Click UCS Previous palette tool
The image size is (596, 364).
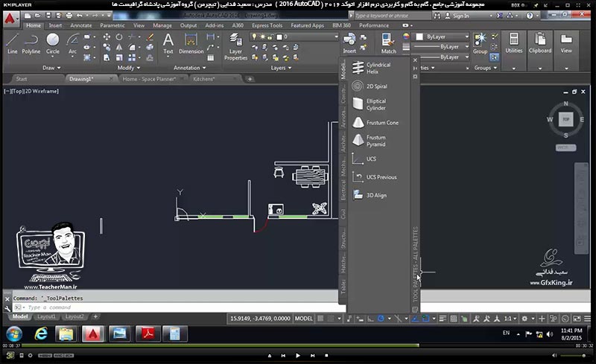[x=376, y=177]
